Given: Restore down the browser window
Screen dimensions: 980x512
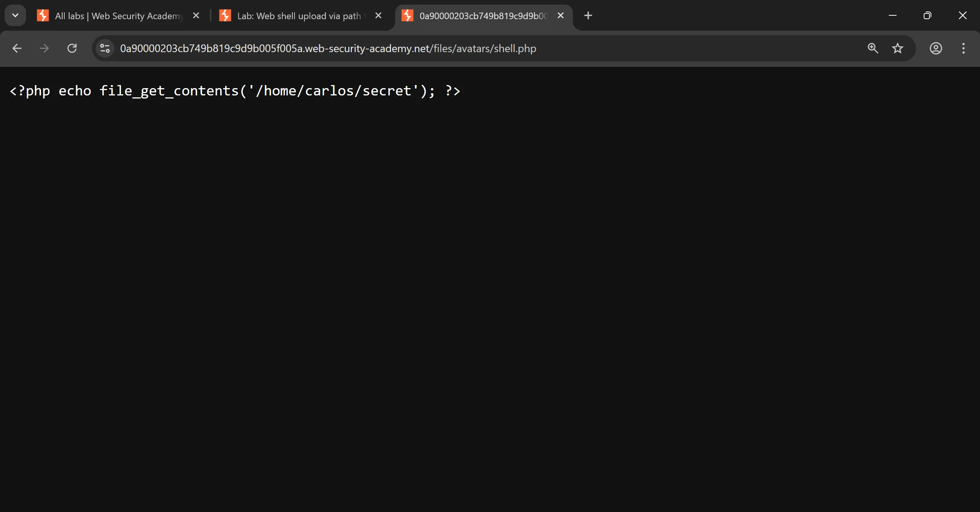Looking at the screenshot, I should (x=927, y=15).
